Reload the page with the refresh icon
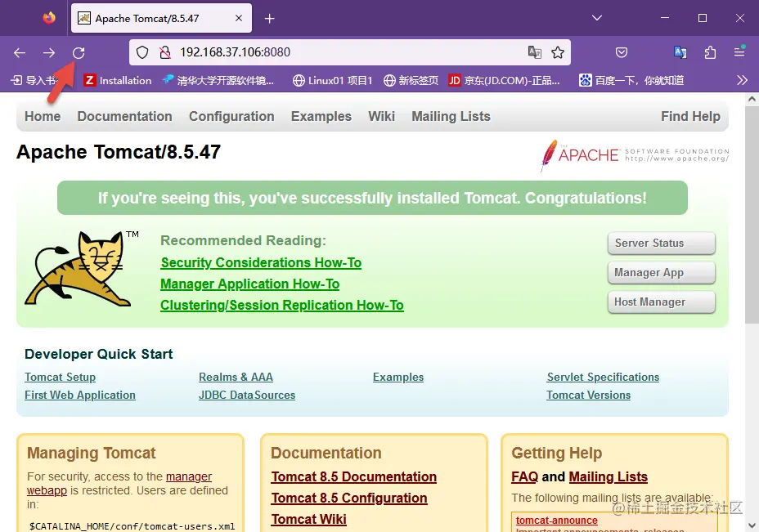Viewport: 759px width, 532px height. click(x=79, y=53)
